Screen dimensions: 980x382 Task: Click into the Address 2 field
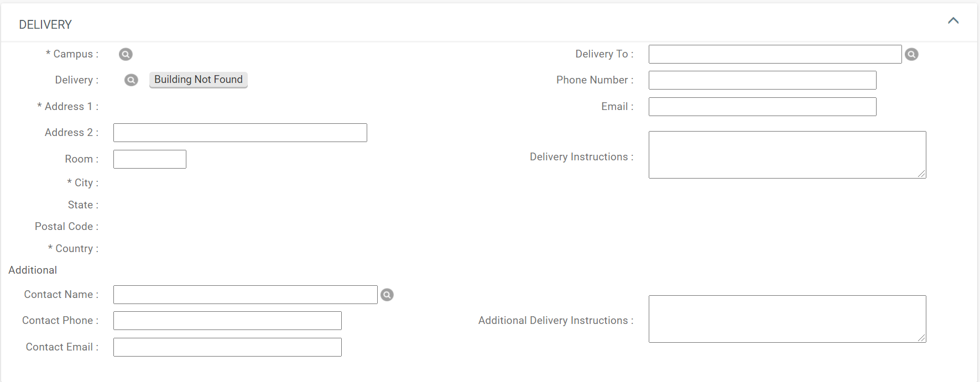pos(240,133)
